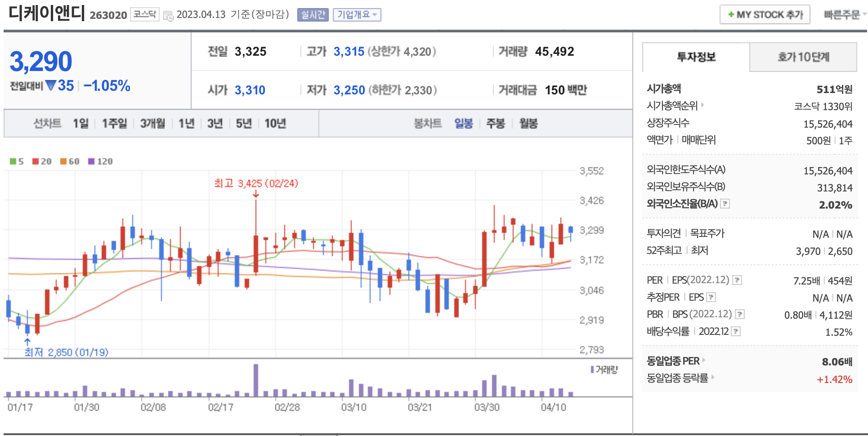Click the 최고 3,425 (02/24) chart marker
The height and width of the screenshot is (436, 868).
(x=256, y=183)
